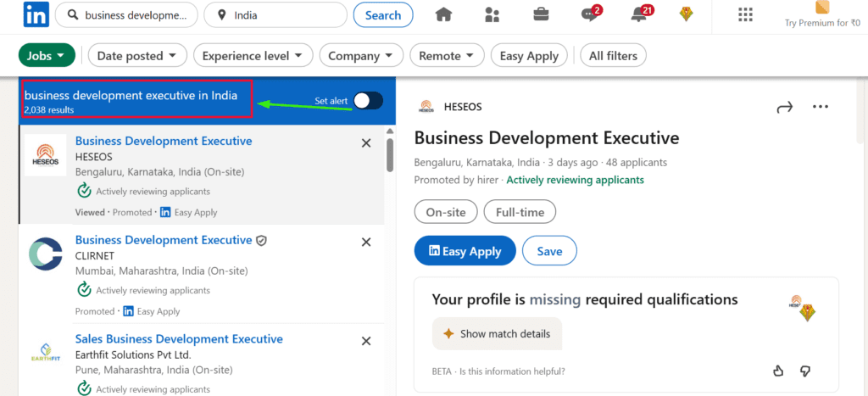This screenshot has width=868, height=396.
Task: Toggle the Set alert switch
Action: click(368, 101)
